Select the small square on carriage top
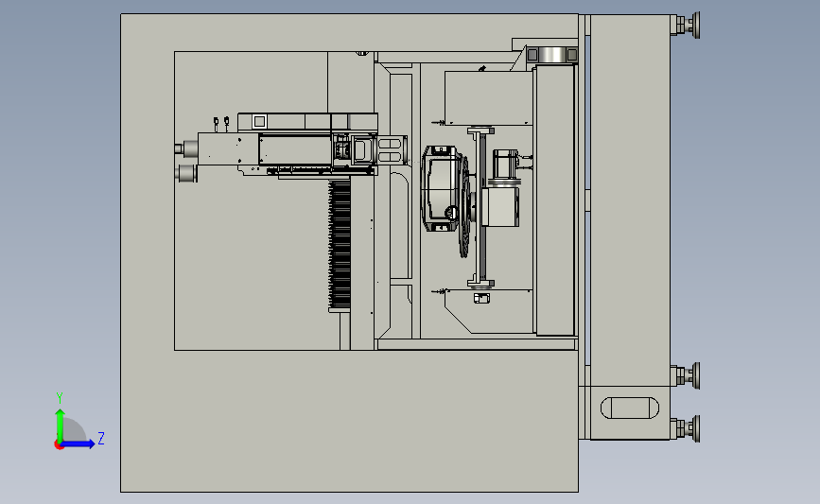This screenshot has height=504, width=820. click(x=259, y=122)
